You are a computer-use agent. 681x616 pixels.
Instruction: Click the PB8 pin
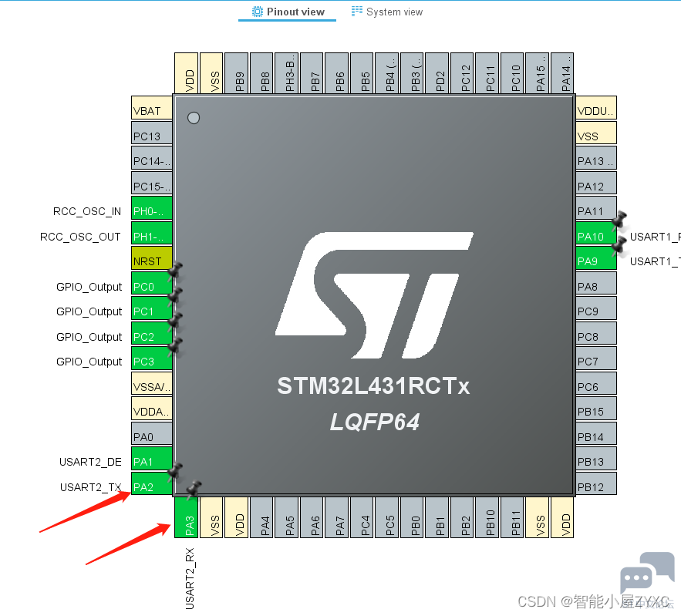tap(261, 73)
